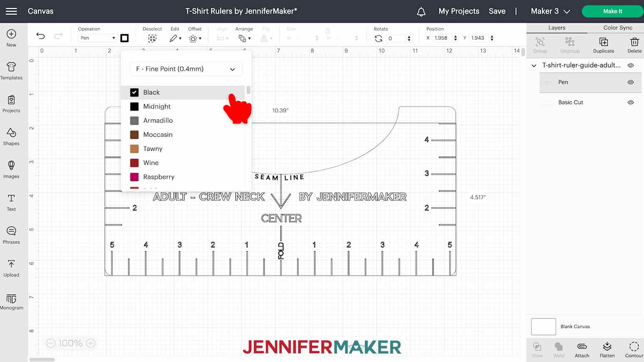Click the Upload icon
Screen dimensions: 644x362
11,264
